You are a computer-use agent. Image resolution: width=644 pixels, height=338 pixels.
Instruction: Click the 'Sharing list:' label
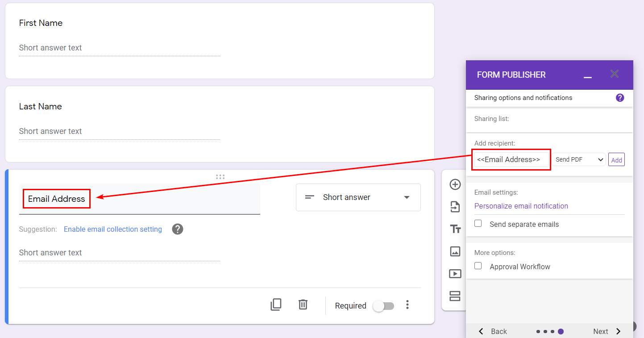pos(492,119)
